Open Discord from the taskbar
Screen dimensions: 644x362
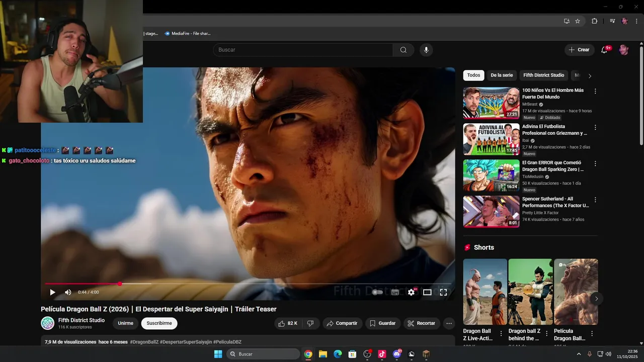click(397, 354)
